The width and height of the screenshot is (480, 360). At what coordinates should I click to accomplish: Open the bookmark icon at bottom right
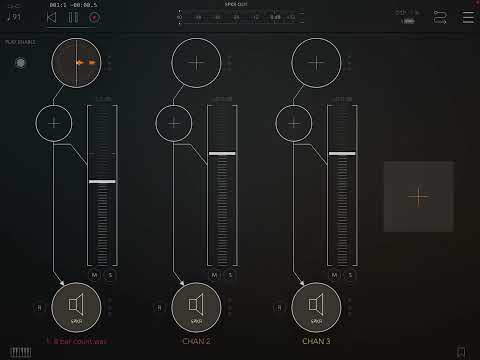(x=461, y=352)
